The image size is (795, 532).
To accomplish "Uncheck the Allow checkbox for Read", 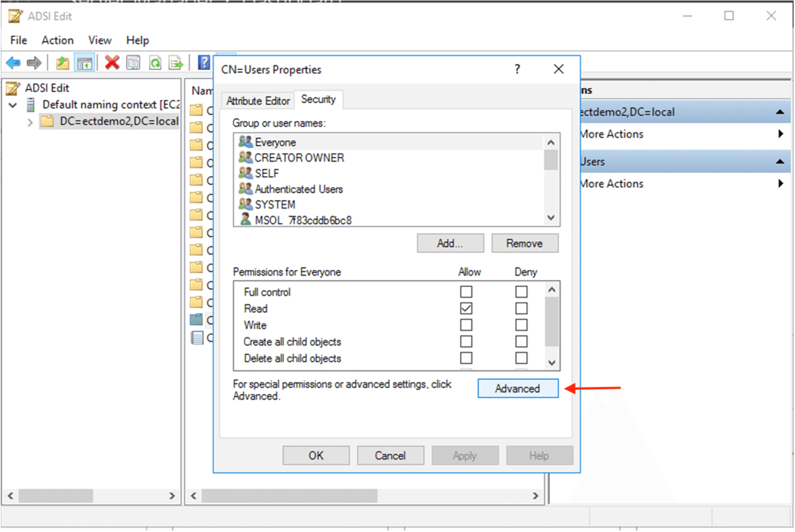I will coord(466,308).
